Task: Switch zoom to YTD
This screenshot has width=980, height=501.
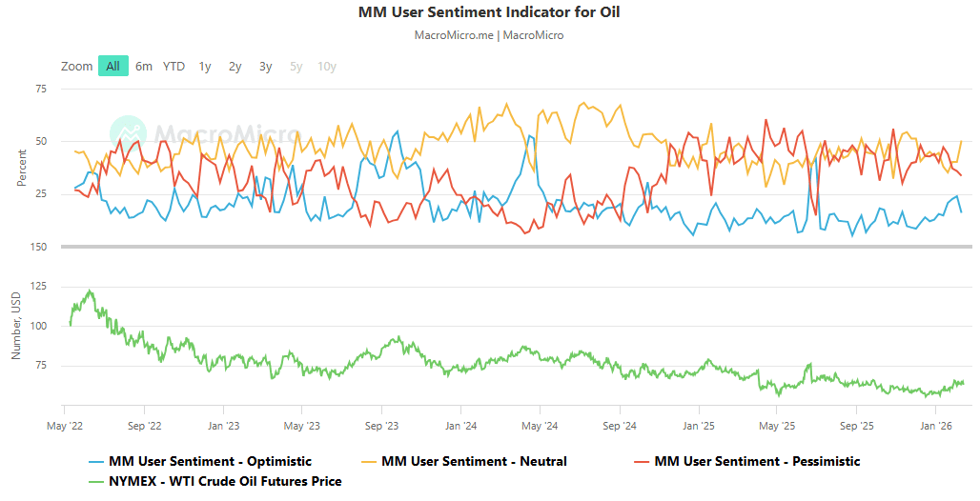Action: click(x=174, y=66)
